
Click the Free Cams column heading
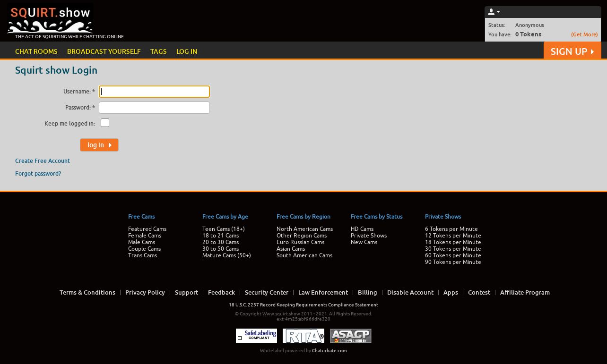(x=141, y=216)
